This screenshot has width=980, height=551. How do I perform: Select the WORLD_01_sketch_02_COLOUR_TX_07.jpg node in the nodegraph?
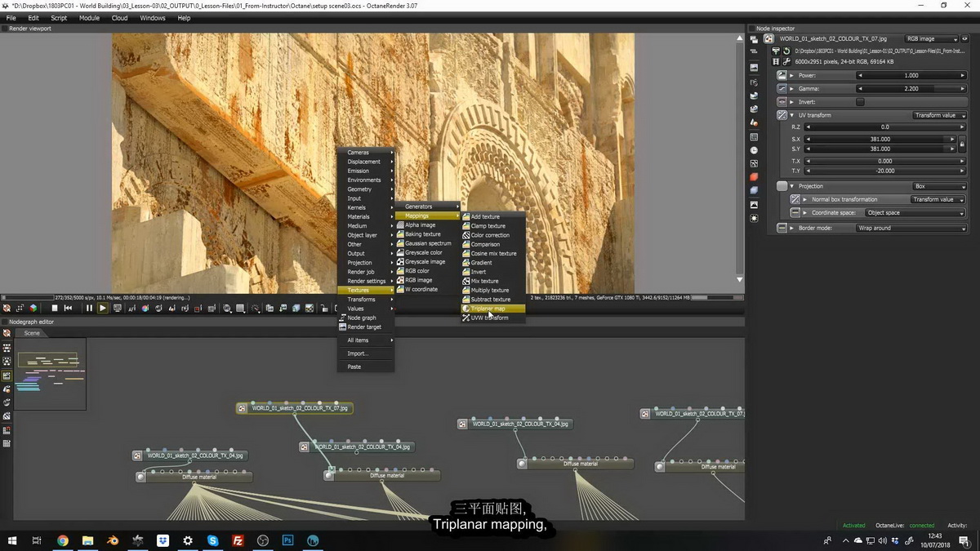tap(295, 408)
